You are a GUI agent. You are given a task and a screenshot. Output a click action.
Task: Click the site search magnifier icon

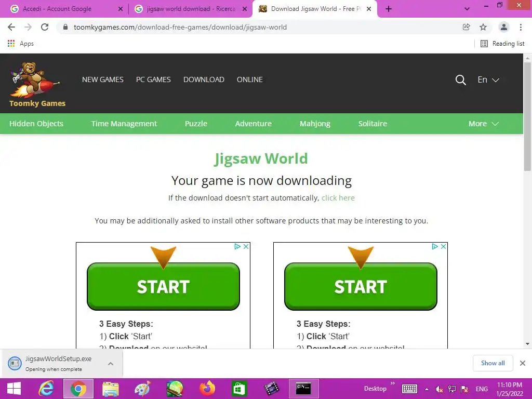460,79
